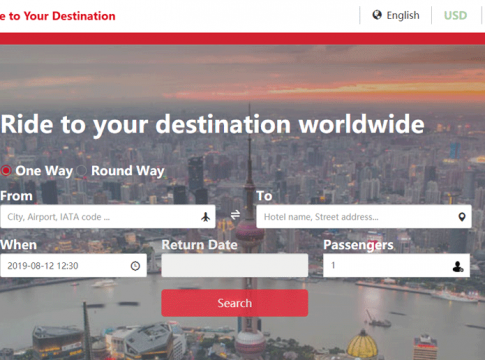Open the When date and time field
This screenshot has width=485, height=360.
(73, 266)
